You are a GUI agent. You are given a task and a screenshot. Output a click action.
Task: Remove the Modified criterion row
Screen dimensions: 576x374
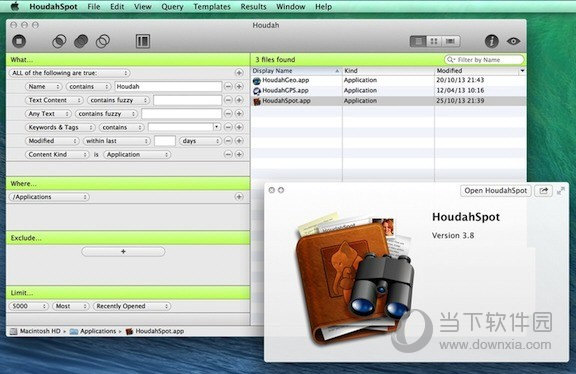228,141
